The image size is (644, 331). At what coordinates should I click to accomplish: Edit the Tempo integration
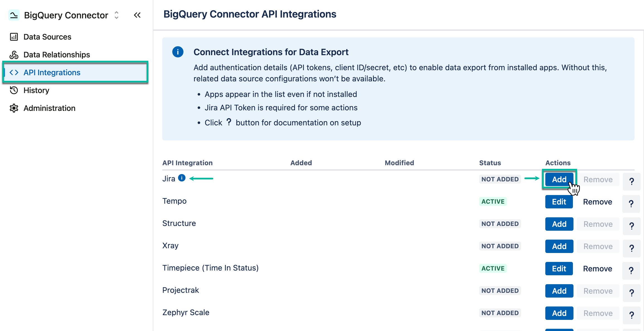(x=559, y=201)
